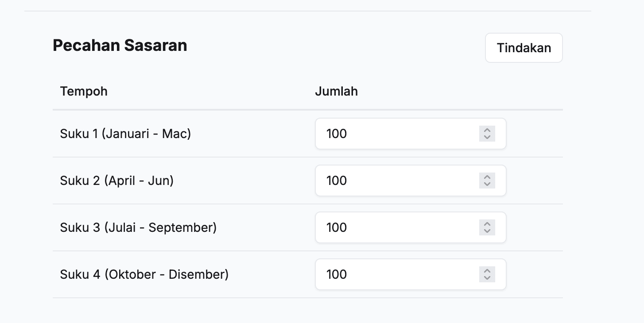Decrease Suku 1 amount with down arrow

pos(487,137)
